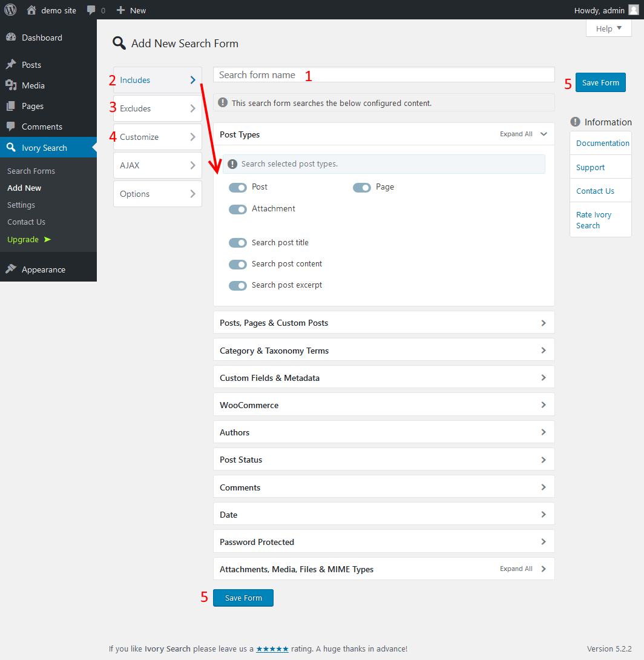Click the Ivory Search magnifier icon in sidebar
644x660 pixels.
(11, 147)
